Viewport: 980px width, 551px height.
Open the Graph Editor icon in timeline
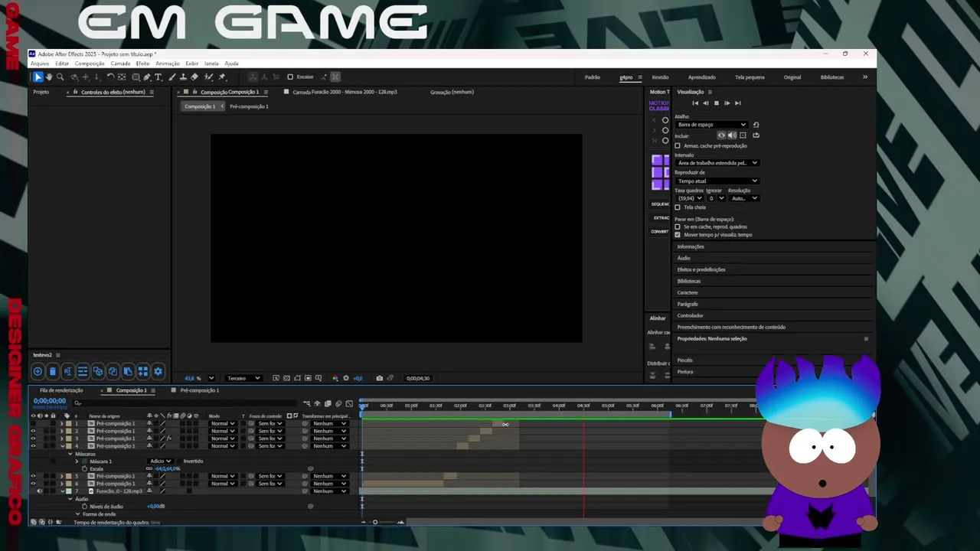[x=349, y=403]
